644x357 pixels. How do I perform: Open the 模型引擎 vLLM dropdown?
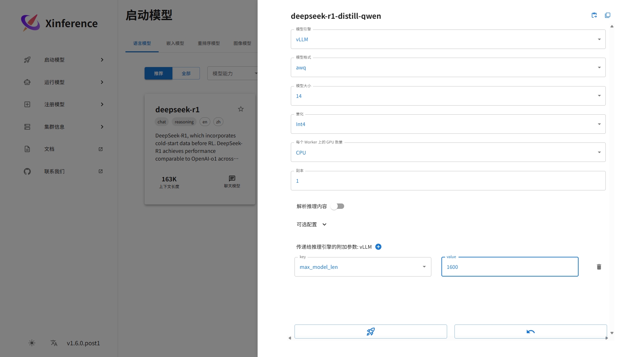(x=448, y=39)
